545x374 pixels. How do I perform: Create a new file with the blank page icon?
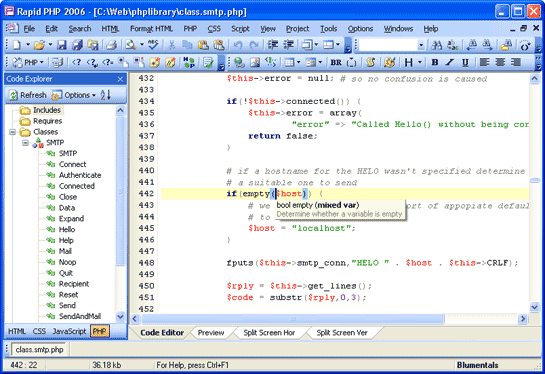tap(16, 45)
